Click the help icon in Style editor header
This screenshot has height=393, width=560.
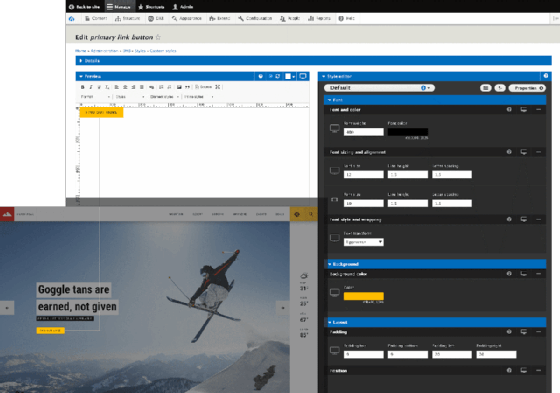pos(546,76)
